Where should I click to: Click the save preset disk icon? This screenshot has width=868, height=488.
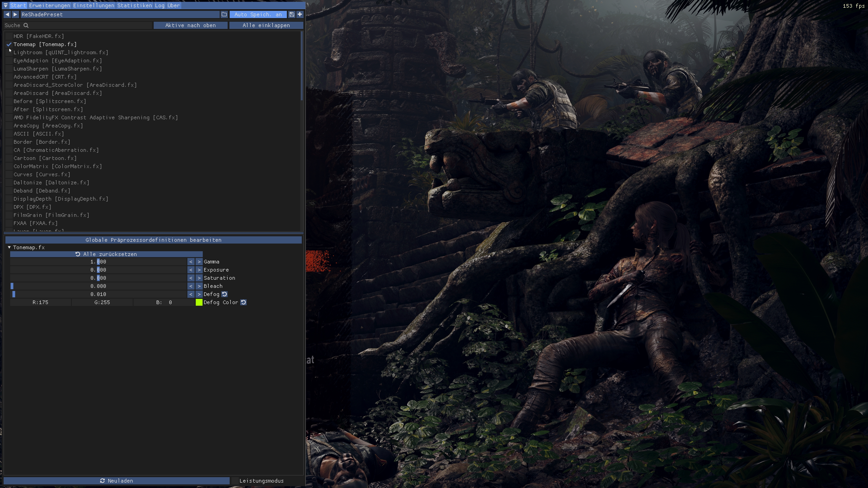[292, 14]
